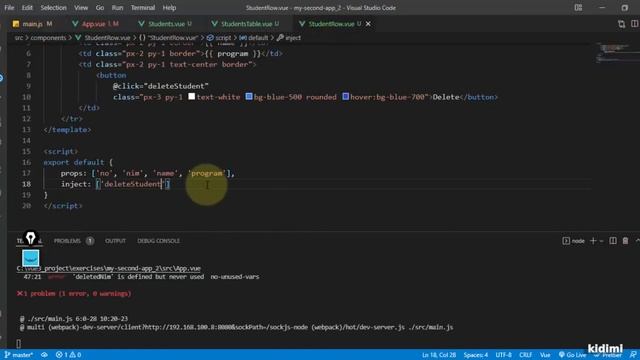Open the View menu
The height and width of the screenshot is (360, 640).
tap(81, 8)
